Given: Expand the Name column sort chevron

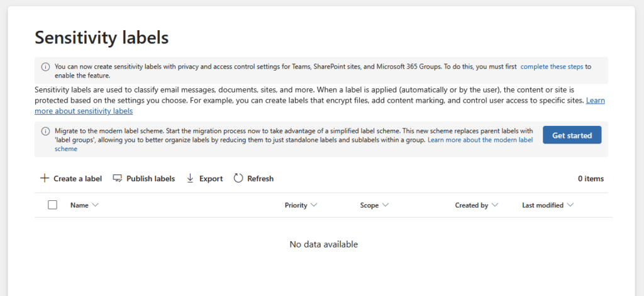Looking at the screenshot, I should (x=96, y=205).
